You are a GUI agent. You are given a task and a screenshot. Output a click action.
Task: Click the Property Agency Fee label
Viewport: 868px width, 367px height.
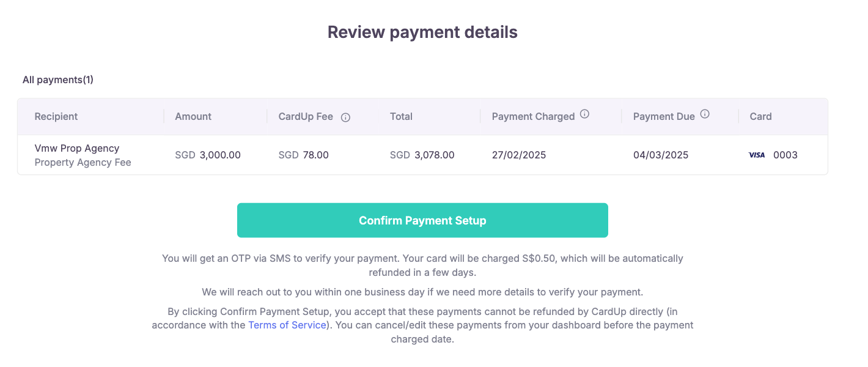83,163
